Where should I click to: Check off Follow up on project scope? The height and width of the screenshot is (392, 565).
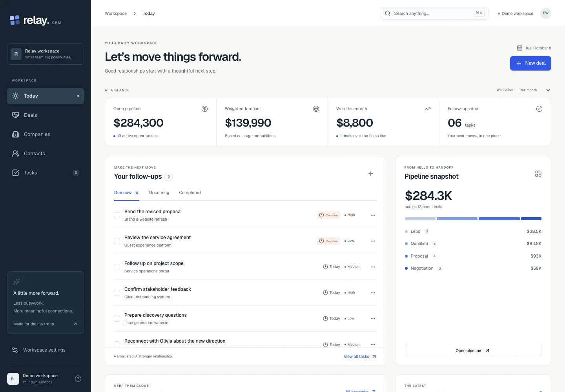coord(117,267)
